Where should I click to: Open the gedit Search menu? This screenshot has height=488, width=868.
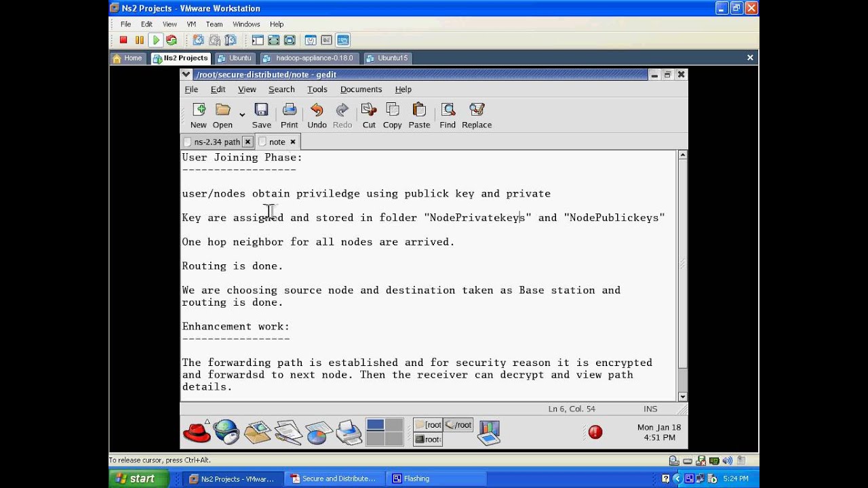281,89
